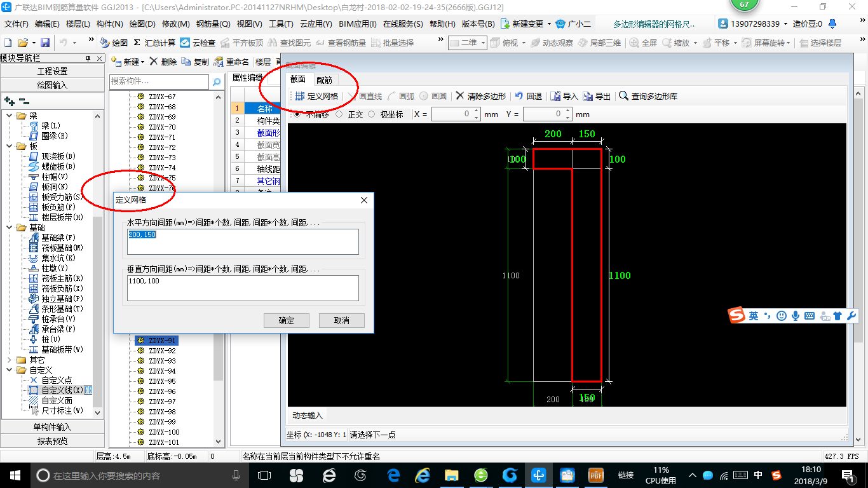Click the 定义网格 toolbar icon
The height and width of the screenshot is (488, 868).
[316, 96]
